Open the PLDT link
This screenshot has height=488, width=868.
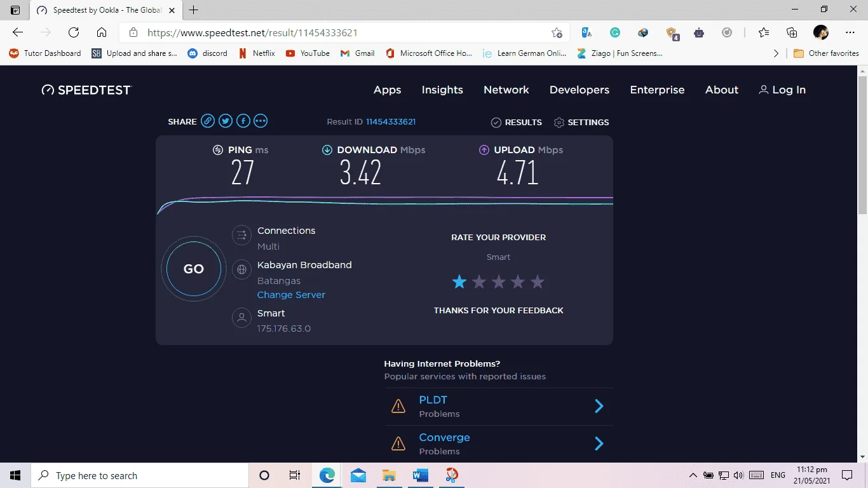point(433,400)
